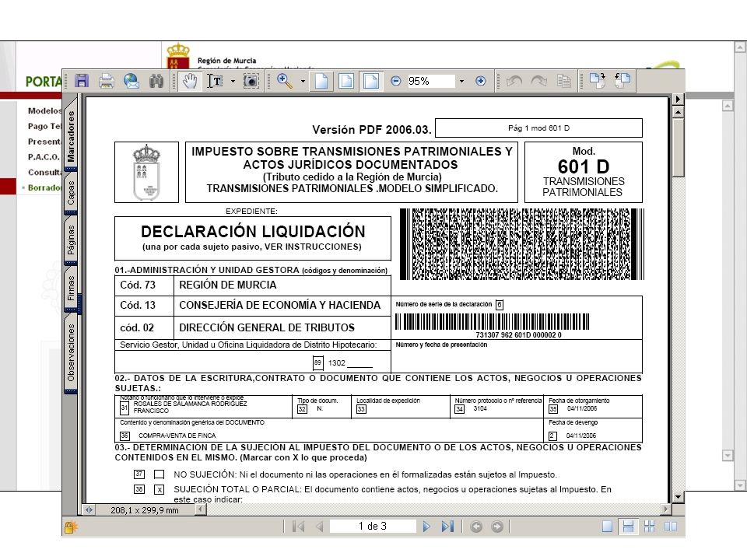Click P.A.C.O. link in portal sidebar
The height and width of the screenshot is (560, 747).
click(44, 157)
